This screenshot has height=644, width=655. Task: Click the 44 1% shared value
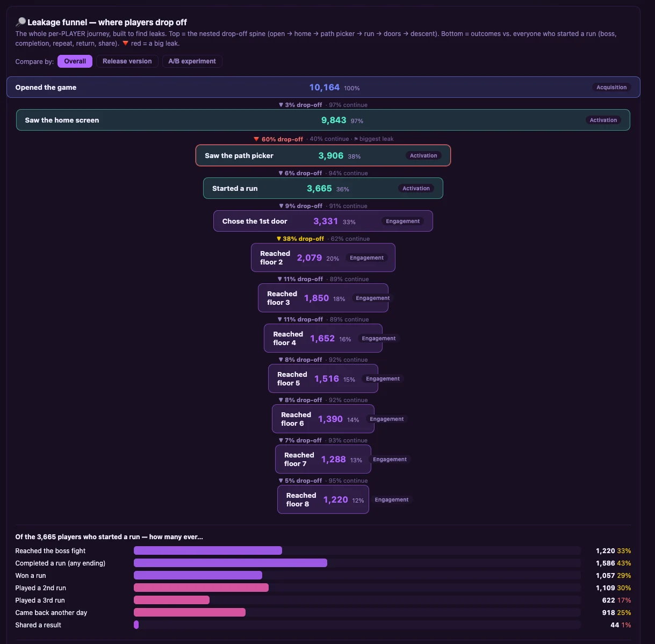(621, 625)
